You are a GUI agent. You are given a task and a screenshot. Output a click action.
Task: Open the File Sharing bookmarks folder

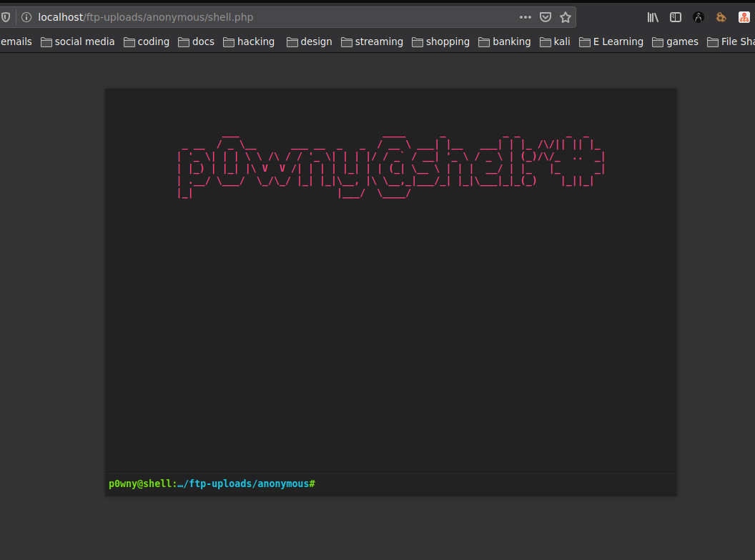point(733,41)
